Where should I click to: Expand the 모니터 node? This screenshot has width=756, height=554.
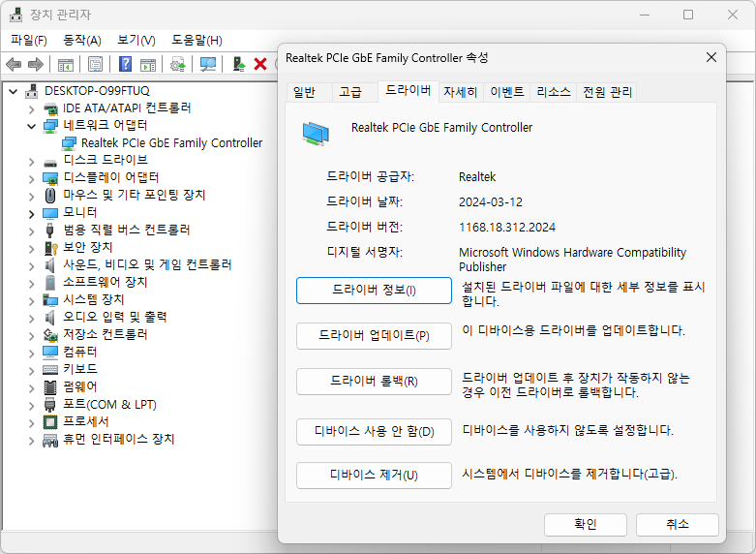point(31,213)
